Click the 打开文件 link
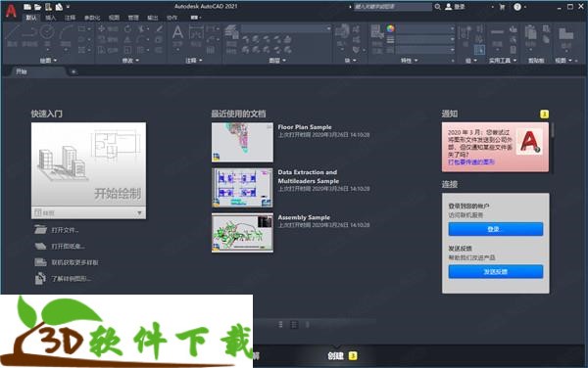The height and width of the screenshot is (368, 588). pyautogui.click(x=65, y=230)
